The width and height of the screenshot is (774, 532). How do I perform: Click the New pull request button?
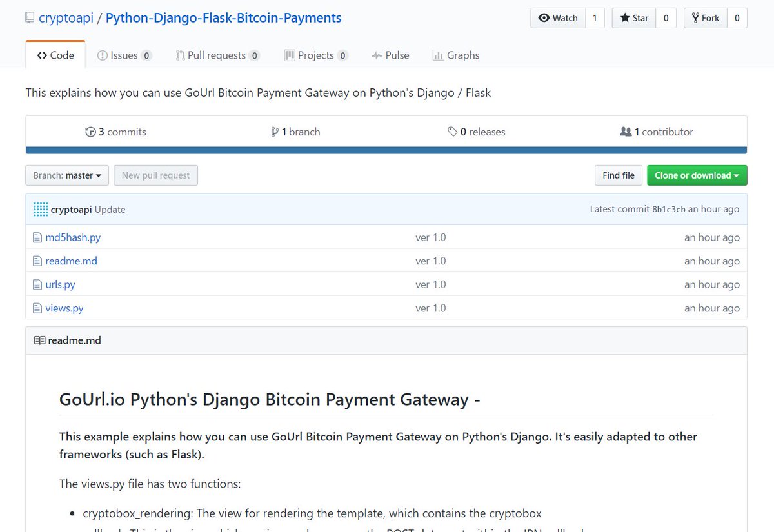156,175
